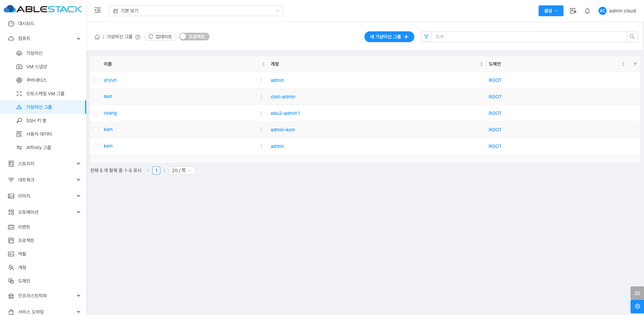Viewport: 644px width, 315px height.
Task: Open the help question mark icon
Action: click(x=138, y=37)
